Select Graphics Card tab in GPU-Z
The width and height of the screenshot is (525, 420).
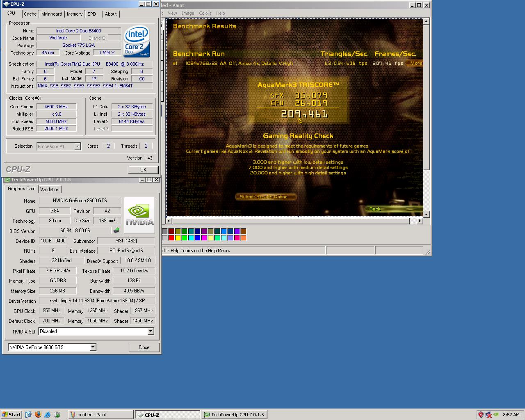click(x=22, y=189)
